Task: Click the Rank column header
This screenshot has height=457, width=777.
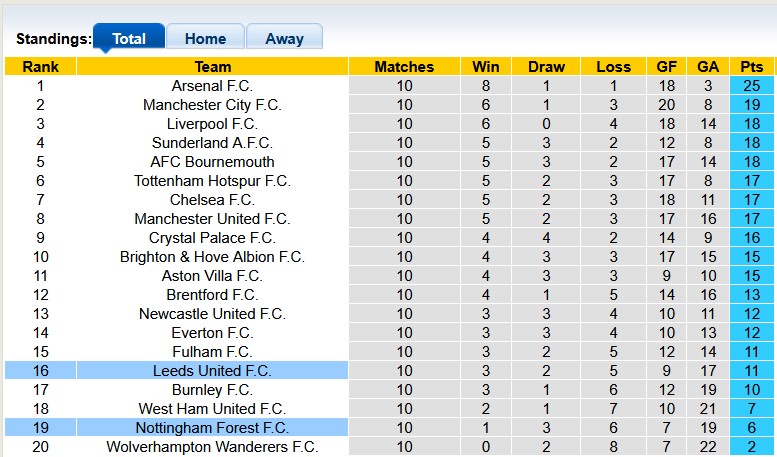Action: point(40,67)
